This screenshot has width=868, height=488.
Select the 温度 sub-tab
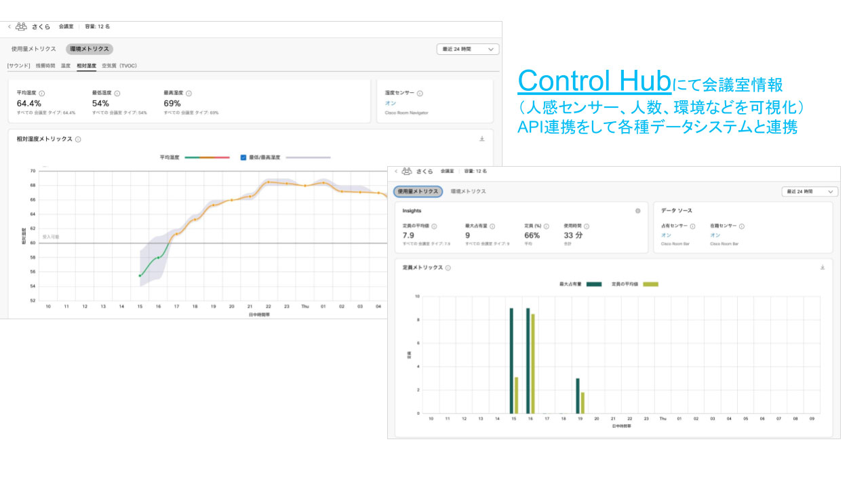coord(66,66)
